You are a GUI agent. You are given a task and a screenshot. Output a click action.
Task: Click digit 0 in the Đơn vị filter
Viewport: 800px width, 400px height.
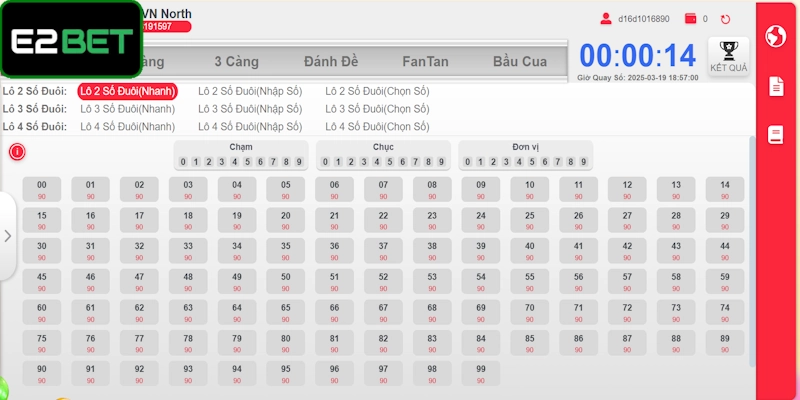pyautogui.click(x=467, y=162)
